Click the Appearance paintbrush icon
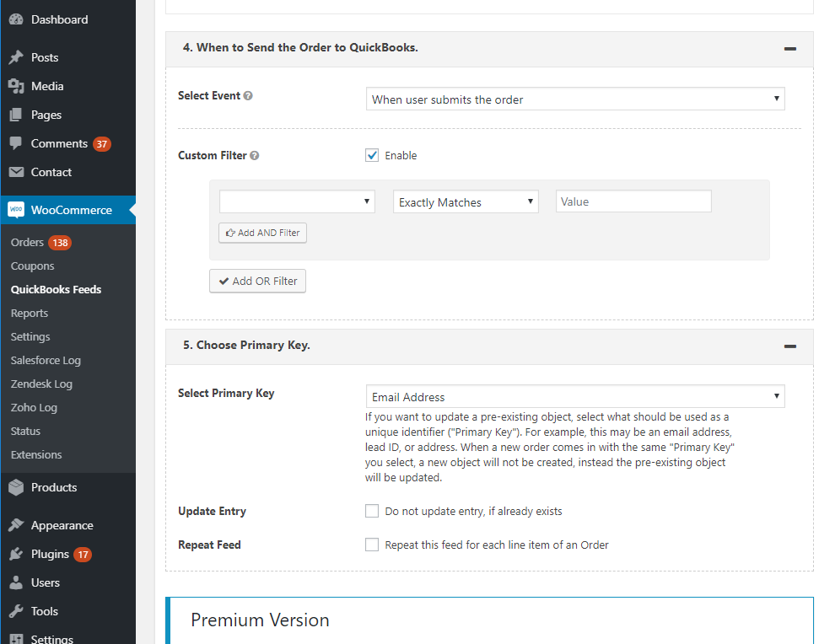The image size is (819, 644). [x=16, y=525]
